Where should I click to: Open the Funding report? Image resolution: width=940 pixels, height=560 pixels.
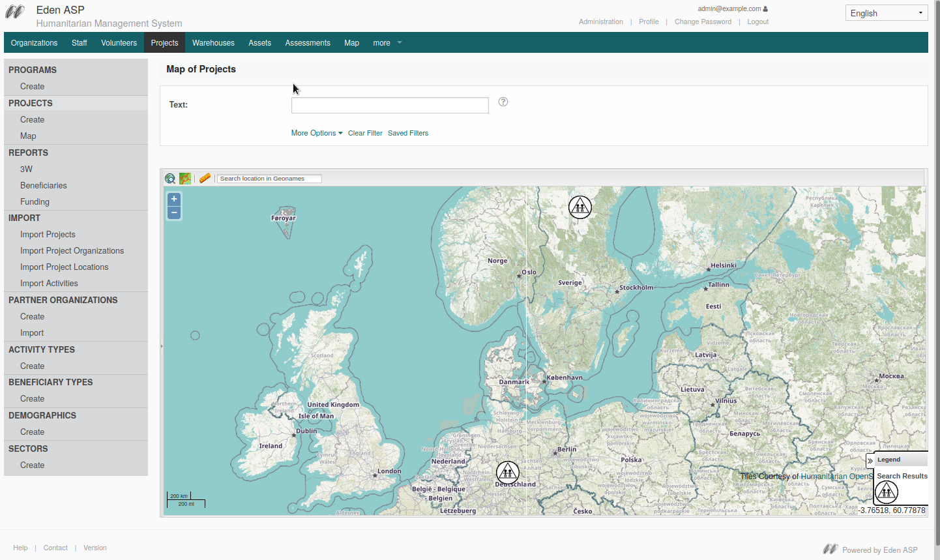pos(35,202)
